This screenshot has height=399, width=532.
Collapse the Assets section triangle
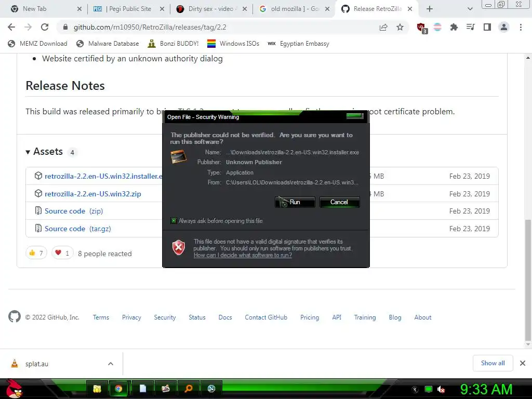point(28,152)
